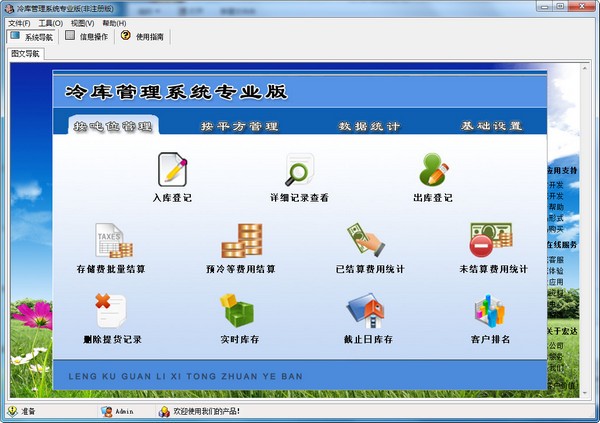
Task: Click the 存储费批量结算 label
Action: click(x=111, y=269)
